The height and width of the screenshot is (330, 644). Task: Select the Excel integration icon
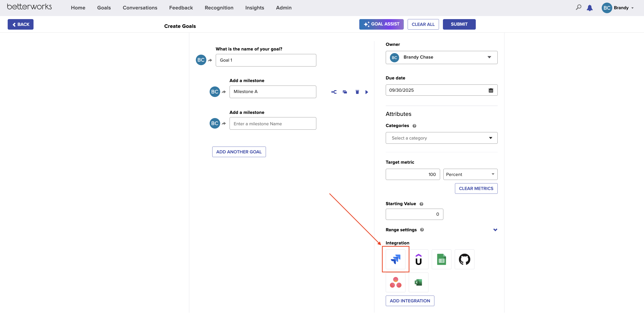click(x=418, y=282)
